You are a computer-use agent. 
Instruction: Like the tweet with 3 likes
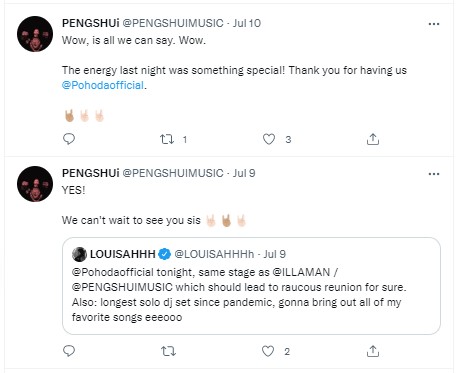pos(269,139)
